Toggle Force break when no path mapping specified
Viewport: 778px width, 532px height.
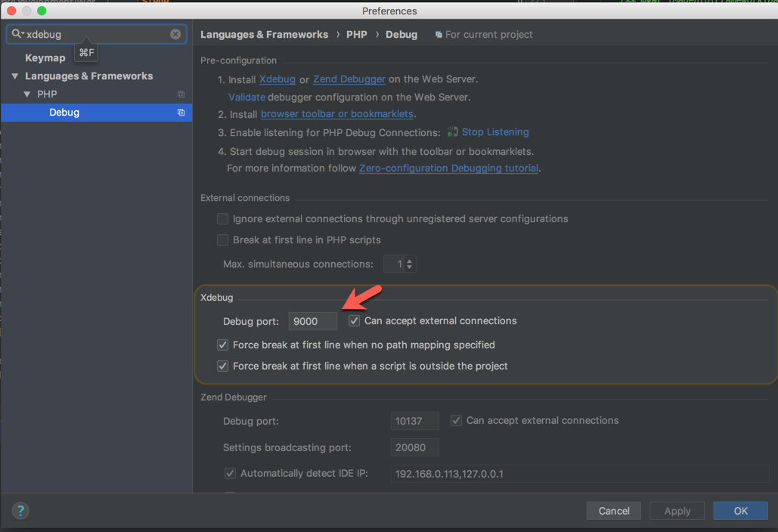click(223, 345)
